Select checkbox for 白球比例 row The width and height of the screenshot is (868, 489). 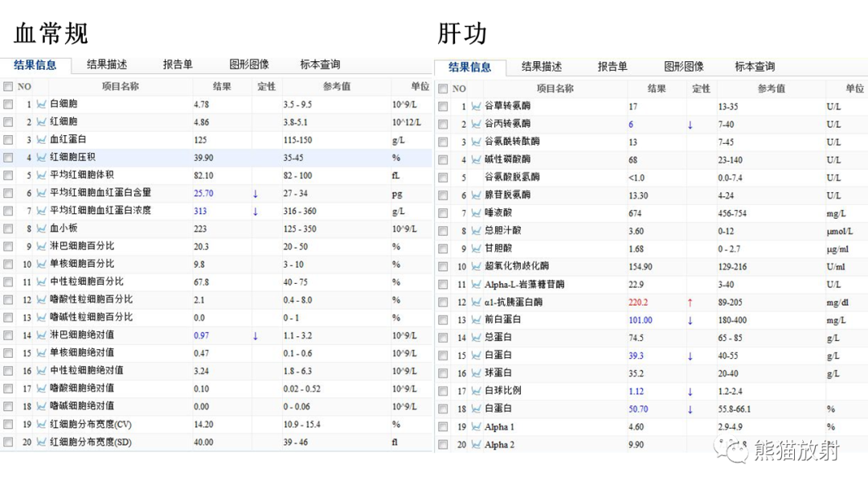click(x=443, y=391)
